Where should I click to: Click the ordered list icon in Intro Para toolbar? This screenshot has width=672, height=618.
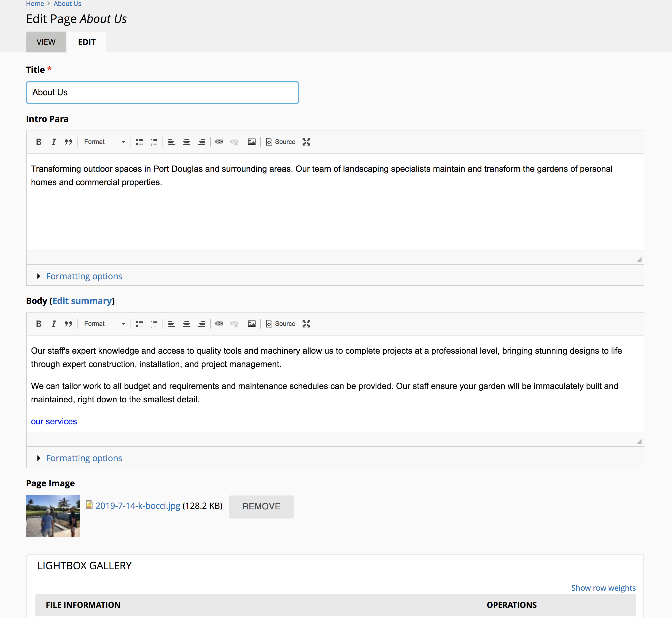[154, 142]
